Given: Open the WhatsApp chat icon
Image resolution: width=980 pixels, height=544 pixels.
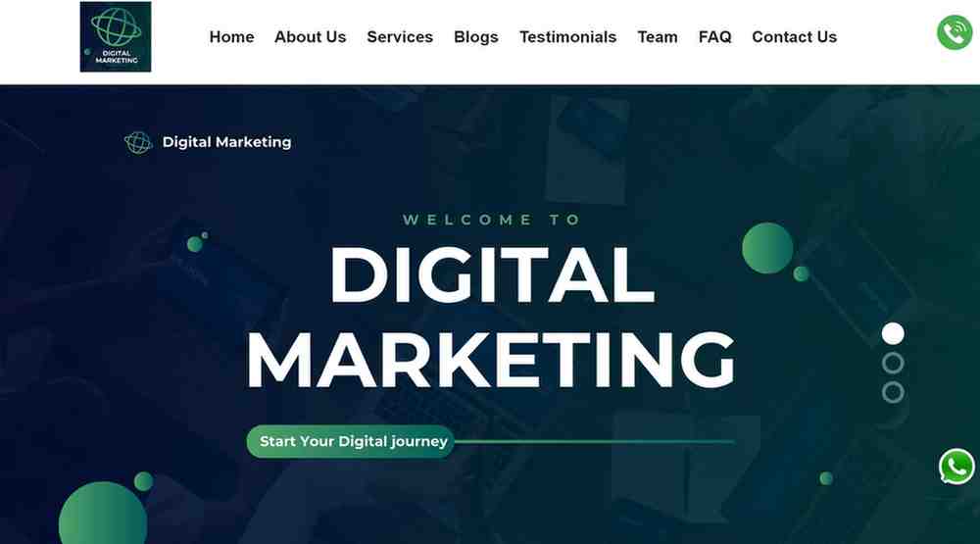Looking at the screenshot, I should click(x=956, y=467).
